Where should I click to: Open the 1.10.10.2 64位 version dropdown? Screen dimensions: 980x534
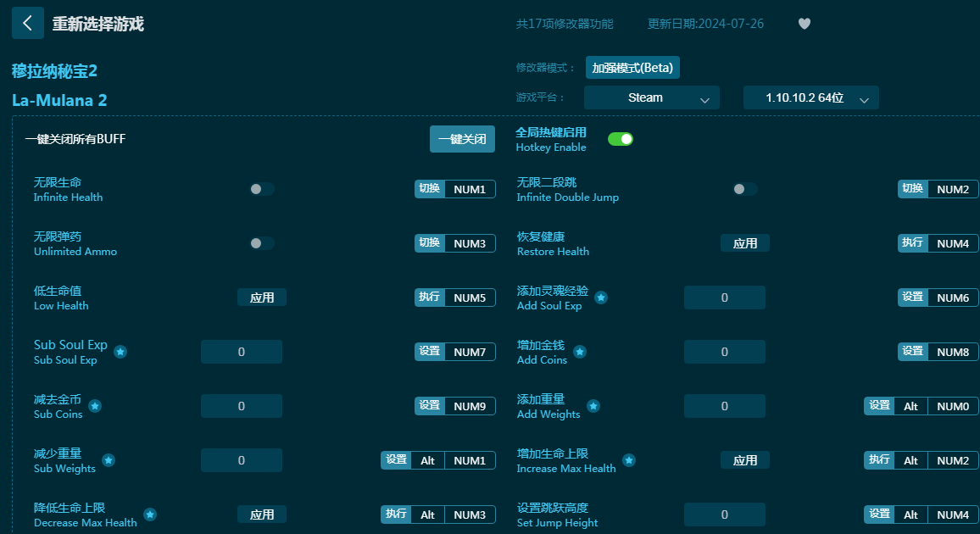tap(811, 97)
